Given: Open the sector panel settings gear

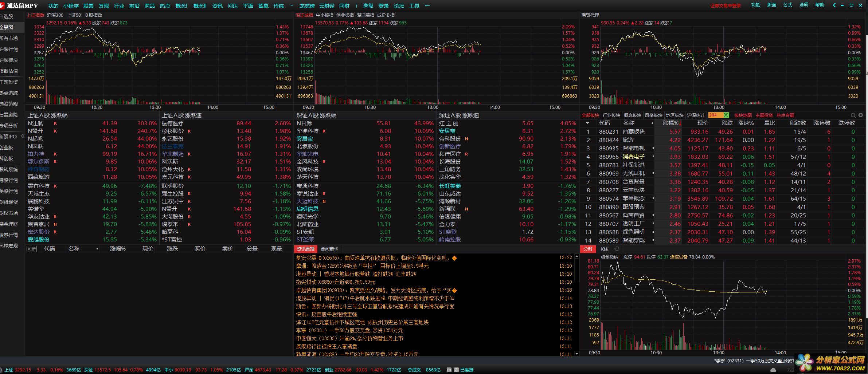Looking at the screenshot, I should pos(861,115).
